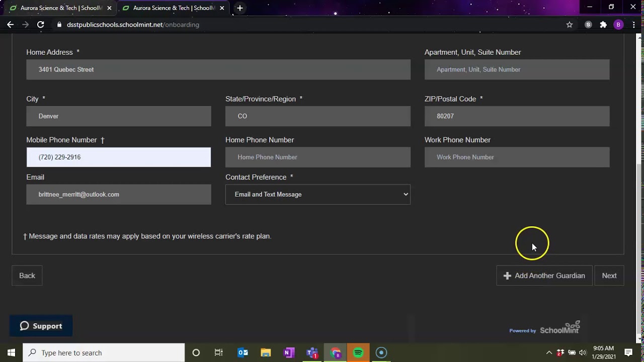Viewport: 644px width, 362px height.
Task: Open Chrome extensions puzzle icon
Action: pyautogui.click(x=603, y=25)
